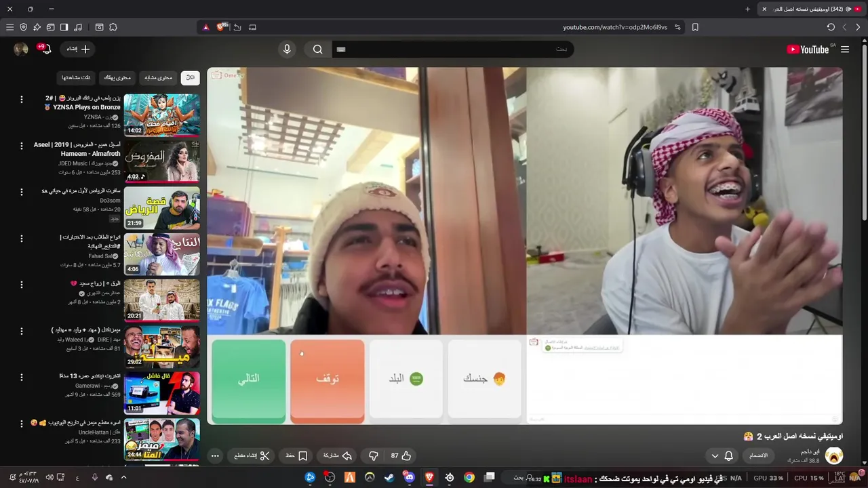Open options for the UncleHattan video

point(21,424)
